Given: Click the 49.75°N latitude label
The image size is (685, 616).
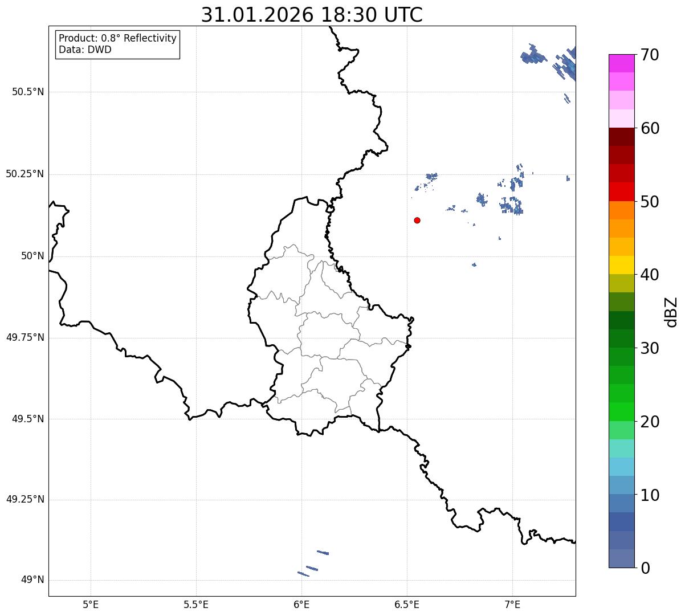Looking at the screenshot, I should click(25, 337).
